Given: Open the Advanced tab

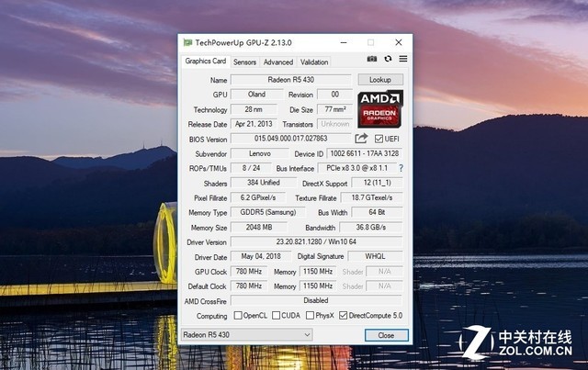Looking at the screenshot, I should tap(277, 62).
